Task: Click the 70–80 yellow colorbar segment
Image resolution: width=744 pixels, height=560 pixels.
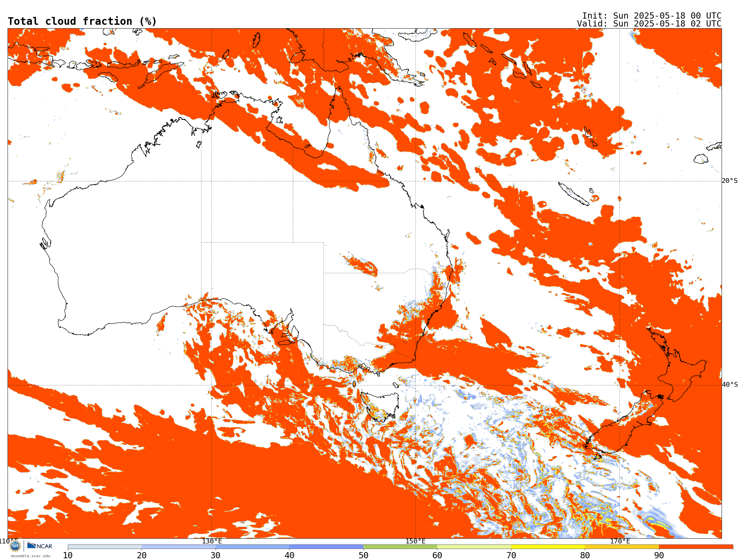Action: (548, 547)
